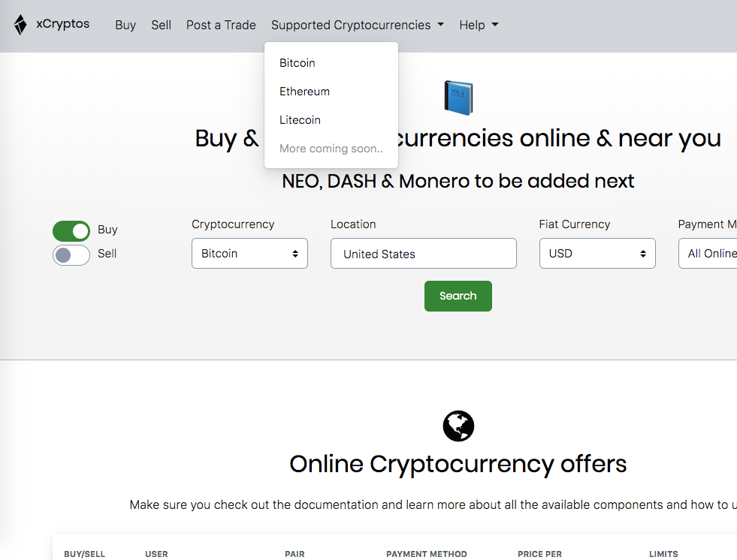The width and height of the screenshot is (737, 560).
Task: Click the chevron next to Supported Cryptocurrencies
Action: pyautogui.click(x=440, y=25)
